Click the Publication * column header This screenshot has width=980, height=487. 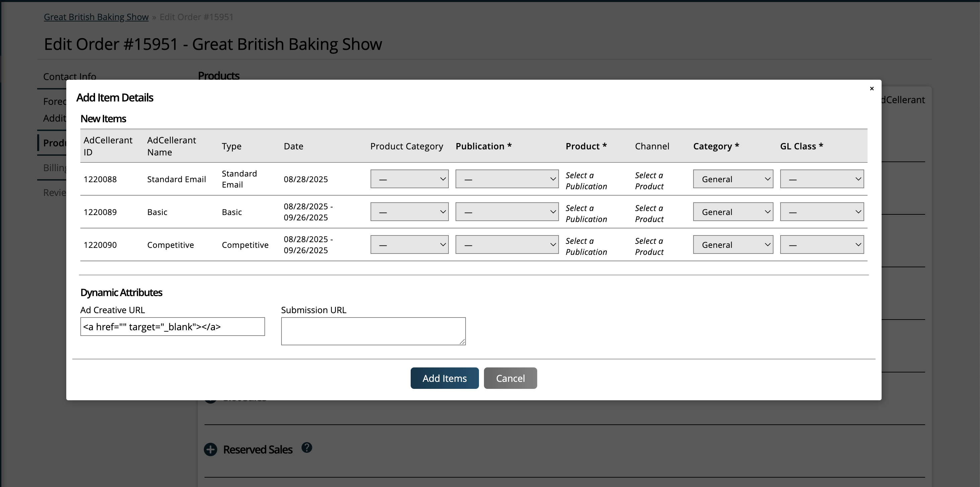tap(484, 146)
